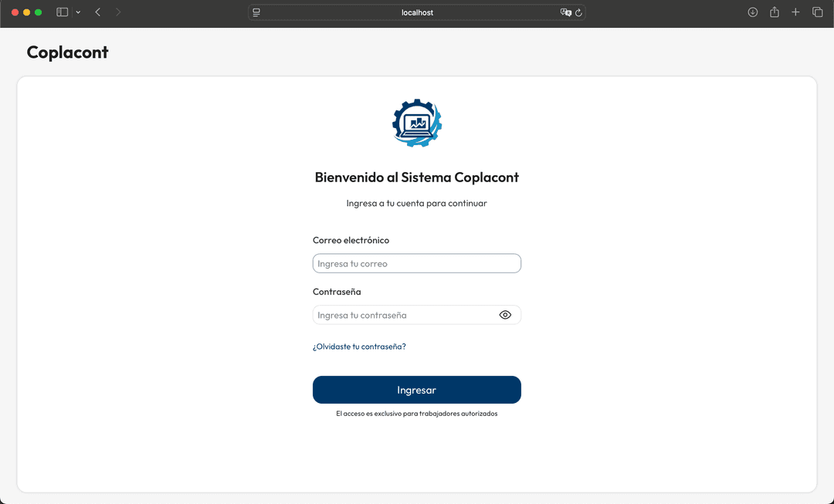
Task: Click the Coplacont header title
Action: 68,52
